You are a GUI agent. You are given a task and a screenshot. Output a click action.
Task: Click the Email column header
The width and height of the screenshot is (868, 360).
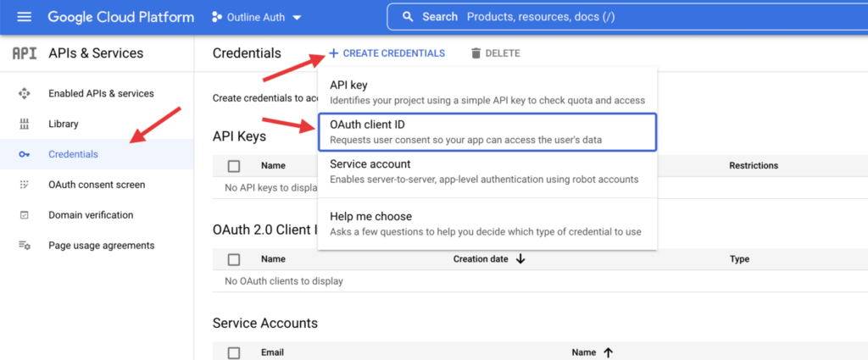[272, 352]
